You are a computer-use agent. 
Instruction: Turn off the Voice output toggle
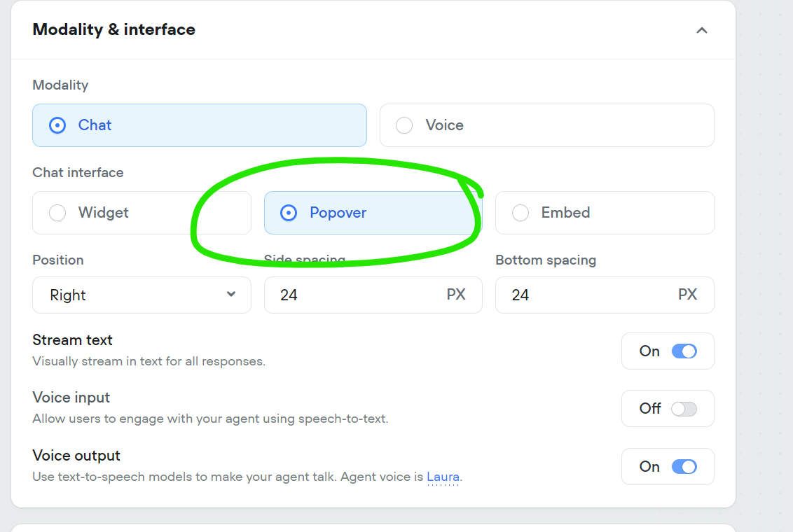pyautogui.click(x=684, y=467)
